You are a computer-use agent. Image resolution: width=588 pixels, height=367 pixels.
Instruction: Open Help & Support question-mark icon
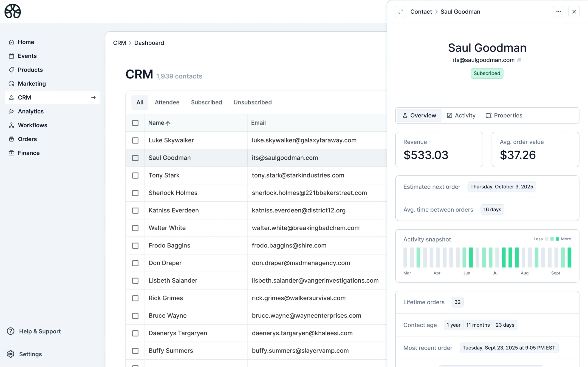pos(11,331)
